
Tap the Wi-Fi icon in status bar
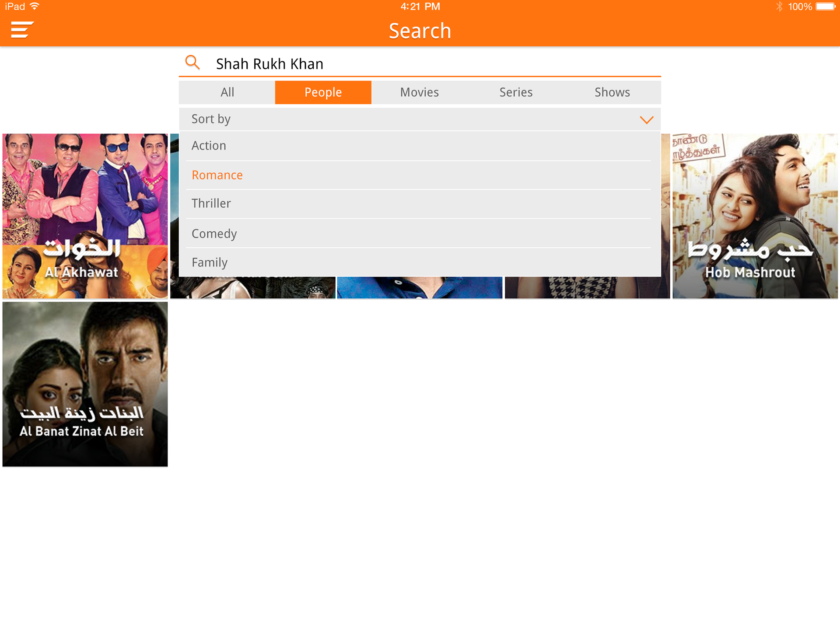(35, 6)
